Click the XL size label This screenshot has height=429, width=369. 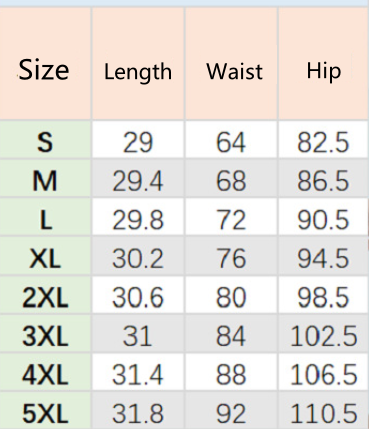point(45,258)
